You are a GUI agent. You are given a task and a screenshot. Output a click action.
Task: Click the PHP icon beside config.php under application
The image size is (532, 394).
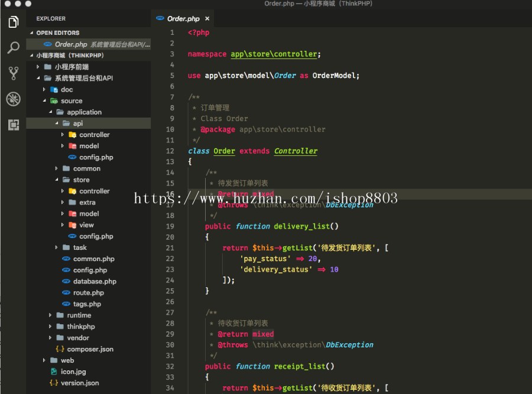tap(66, 270)
